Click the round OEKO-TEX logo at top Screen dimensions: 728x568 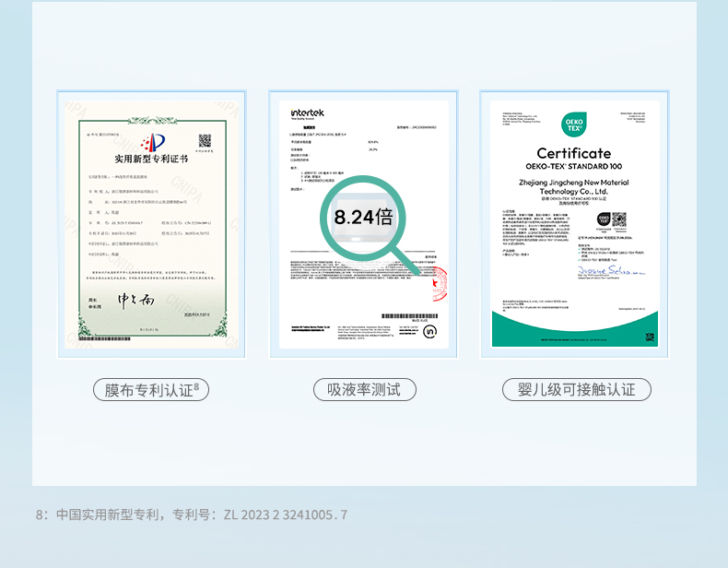coord(573,124)
